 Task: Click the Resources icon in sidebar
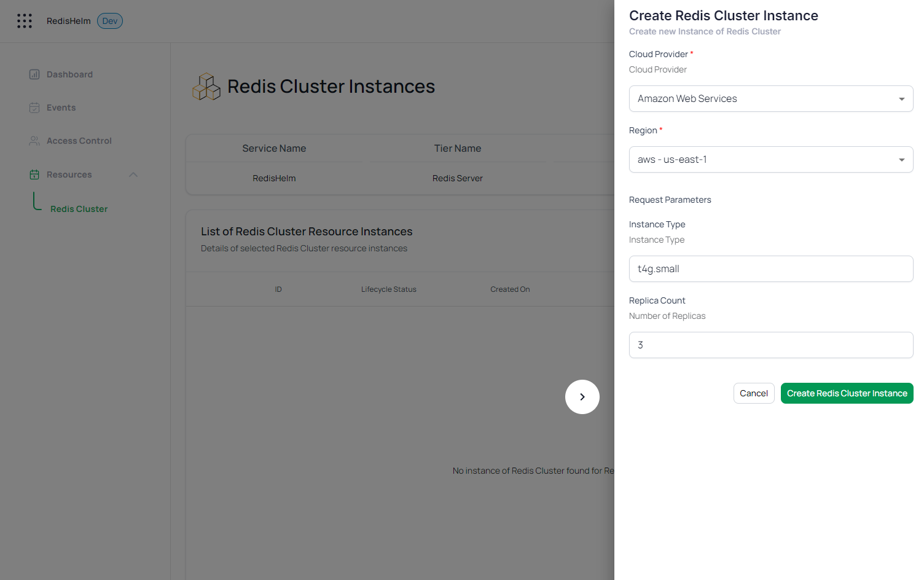(34, 174)
